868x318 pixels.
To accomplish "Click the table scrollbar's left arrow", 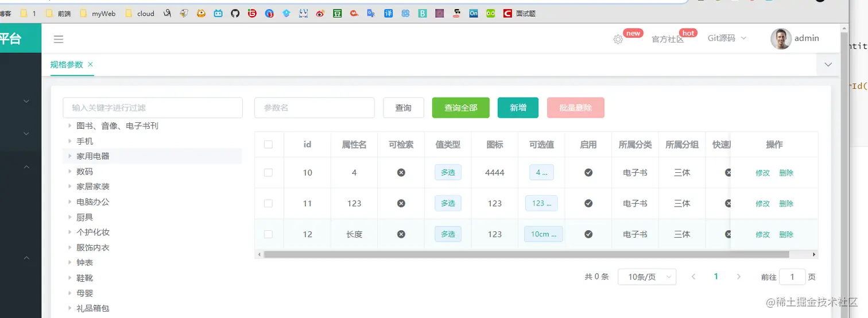I will [x=259, y=254].
